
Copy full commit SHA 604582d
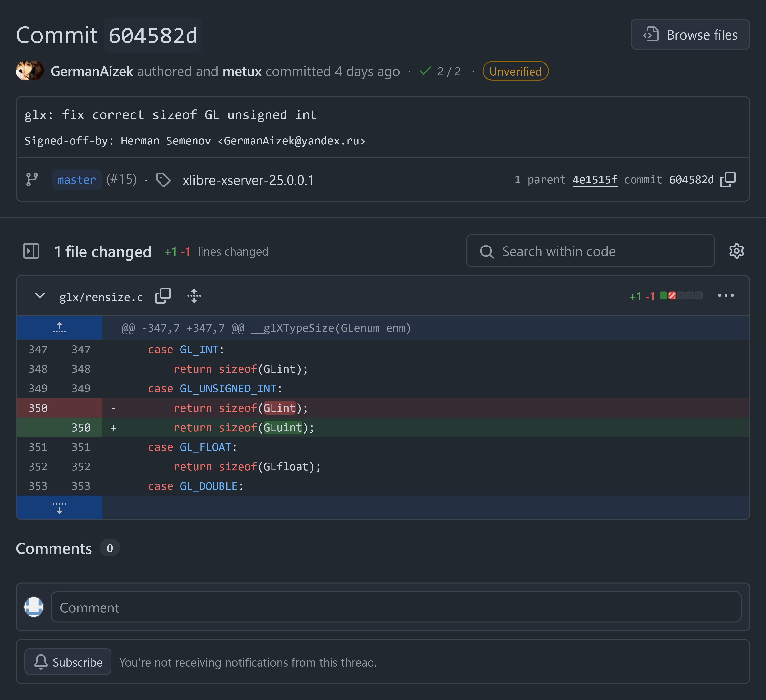(728, 179)
